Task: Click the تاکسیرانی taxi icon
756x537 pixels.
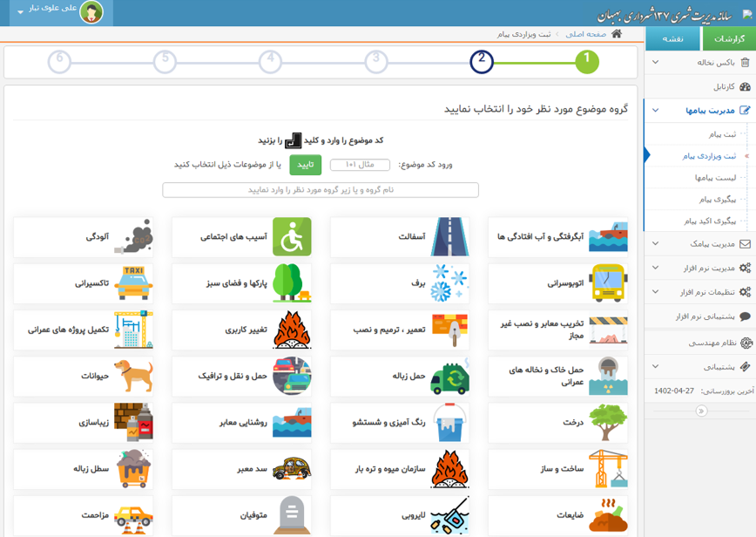Action: 133,283
